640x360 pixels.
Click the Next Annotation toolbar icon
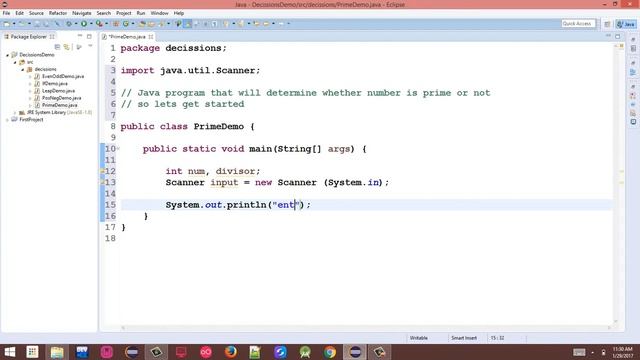click(x=225, y=24)
